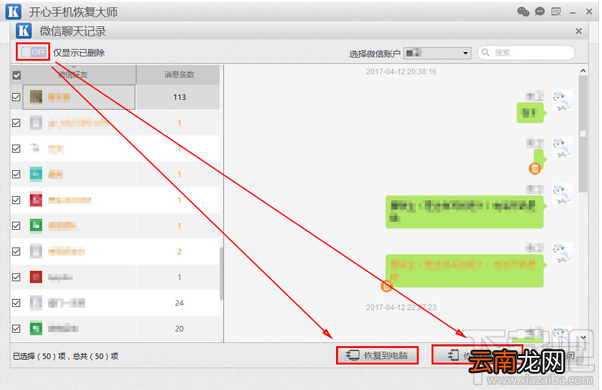Click the orange deleted marker below the small bubble

534,168
